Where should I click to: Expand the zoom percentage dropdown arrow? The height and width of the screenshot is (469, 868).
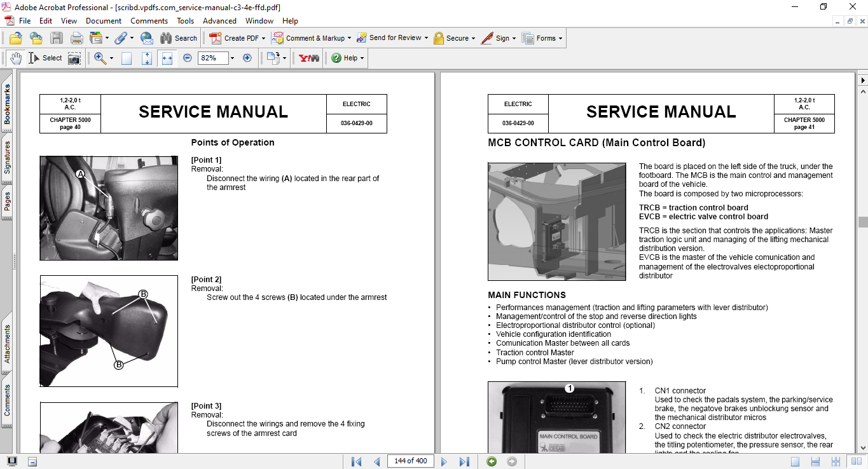[232, 58]
